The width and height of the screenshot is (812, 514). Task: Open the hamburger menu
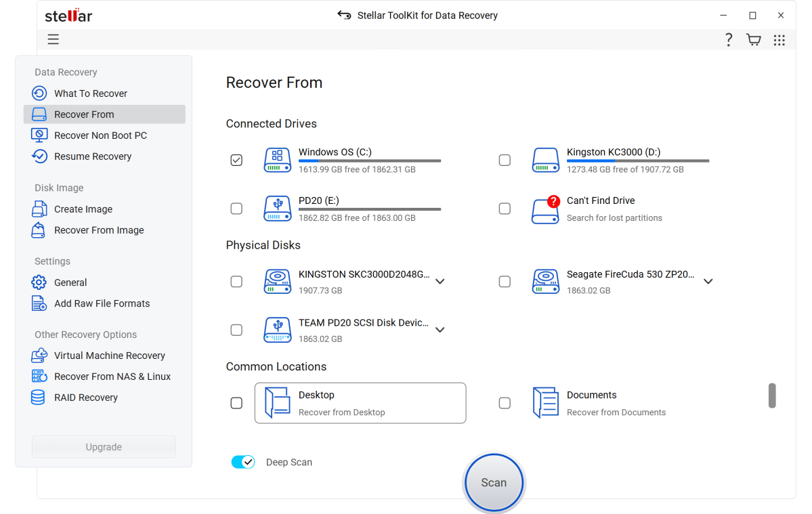pyautogui.click(x=54, y=40)
